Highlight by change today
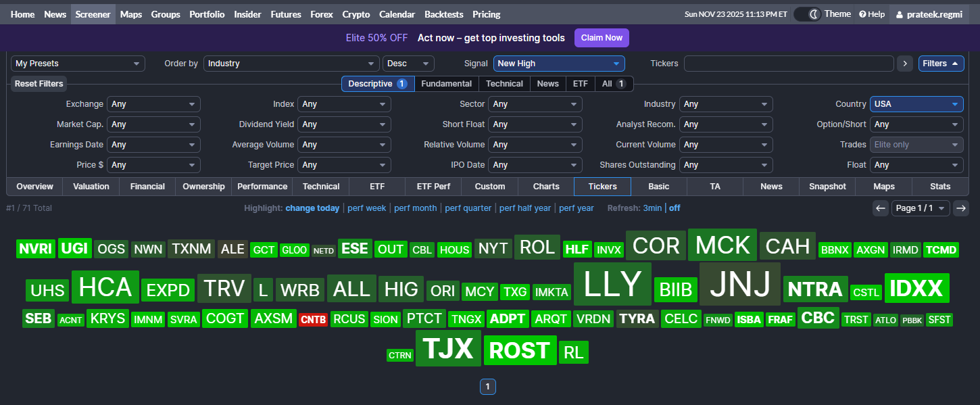The image size is (980, 405). pos(312,208)
